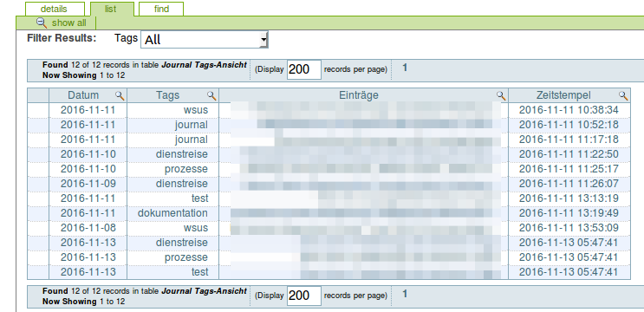Click the date 2016-11-09
Viewport: 644px width, 312px height.
88,184
